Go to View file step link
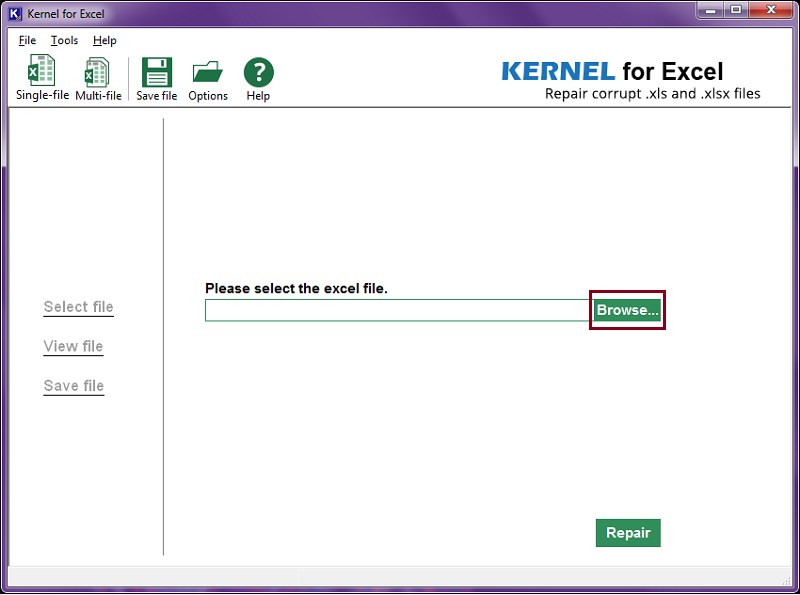The image size is (800, 595). coord(73,346)
